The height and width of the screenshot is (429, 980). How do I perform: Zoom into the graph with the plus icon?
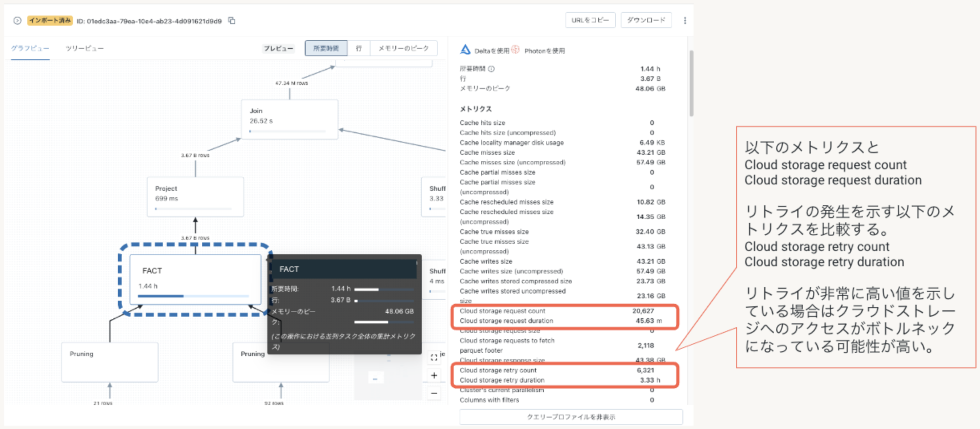point(434,376)
